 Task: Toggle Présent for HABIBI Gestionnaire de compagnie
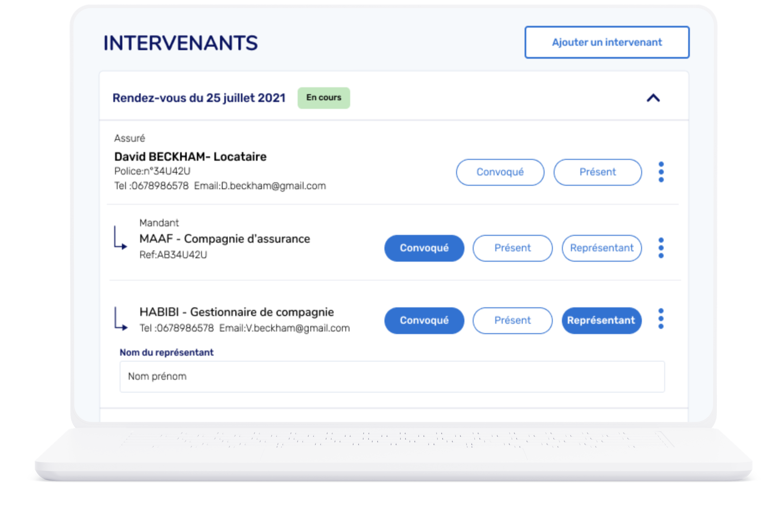click(512, 320)
